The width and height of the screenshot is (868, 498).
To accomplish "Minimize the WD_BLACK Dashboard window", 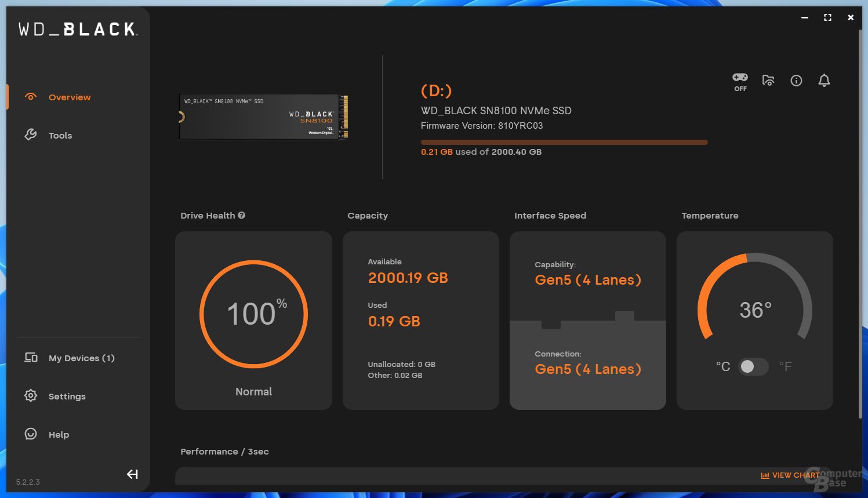I will 805,18.
